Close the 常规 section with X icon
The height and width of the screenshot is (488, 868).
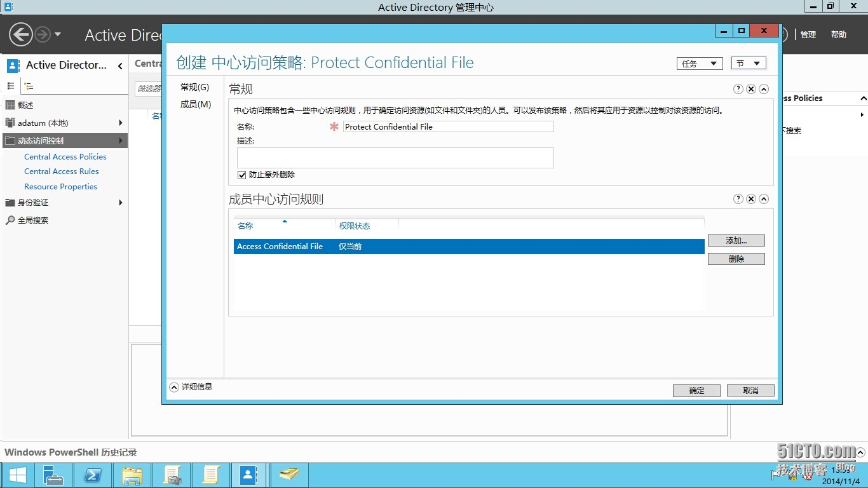751,89
